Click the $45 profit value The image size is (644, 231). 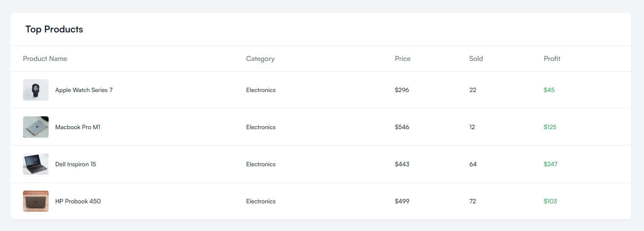tap(549, 90)
